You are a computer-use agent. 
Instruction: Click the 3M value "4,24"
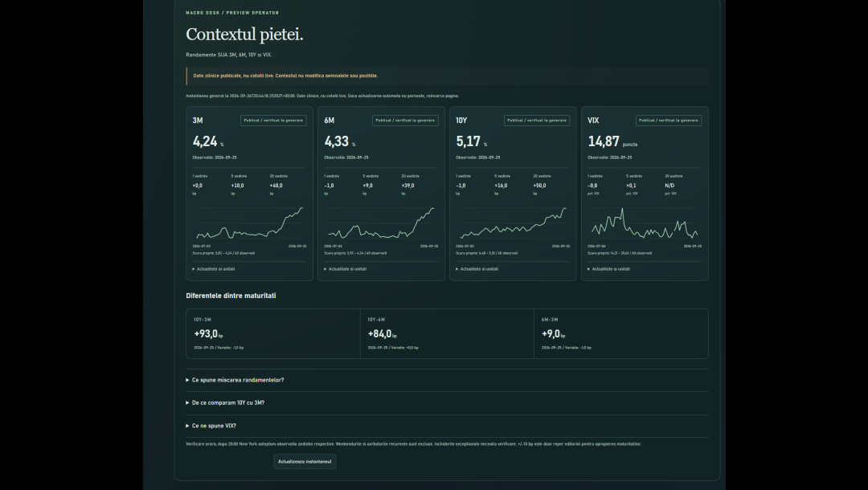[205, 141]
